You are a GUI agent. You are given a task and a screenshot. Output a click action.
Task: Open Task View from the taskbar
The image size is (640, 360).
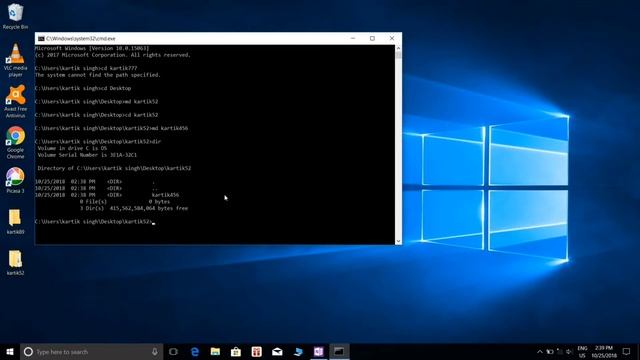[x=173, y=351]
